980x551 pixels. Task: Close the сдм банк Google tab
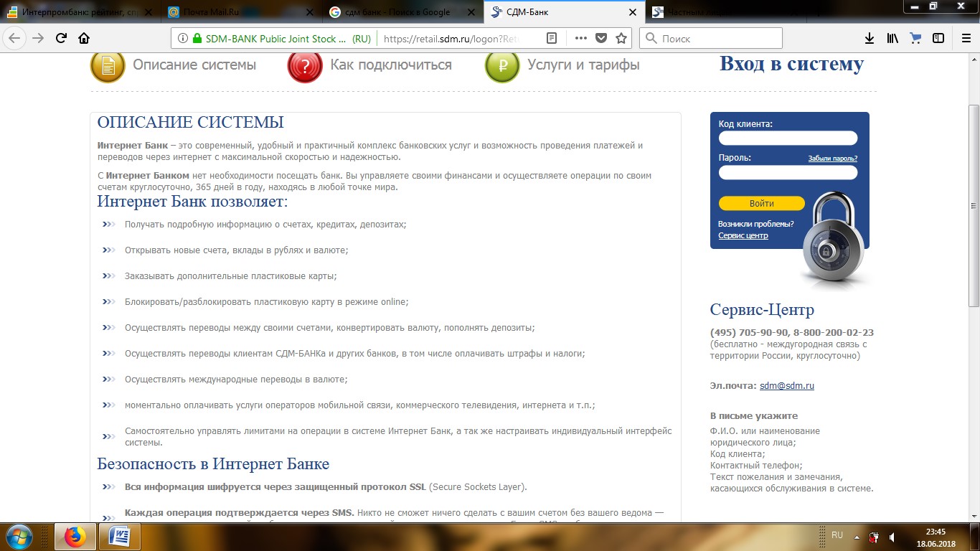(x=471, y=12)
